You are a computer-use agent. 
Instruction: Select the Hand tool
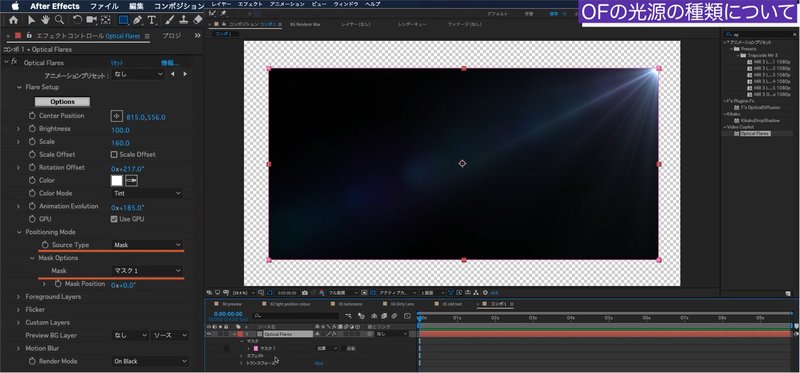(x=45, y=20)
